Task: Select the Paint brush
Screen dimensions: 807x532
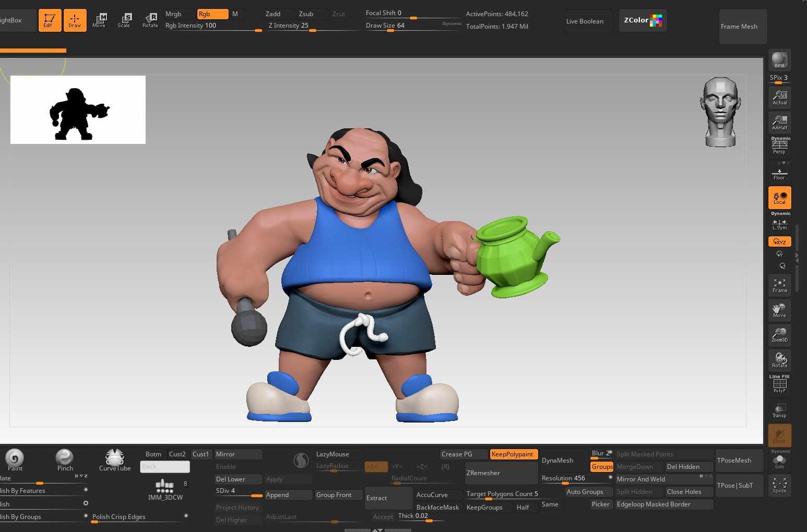Action: [15, 460]
